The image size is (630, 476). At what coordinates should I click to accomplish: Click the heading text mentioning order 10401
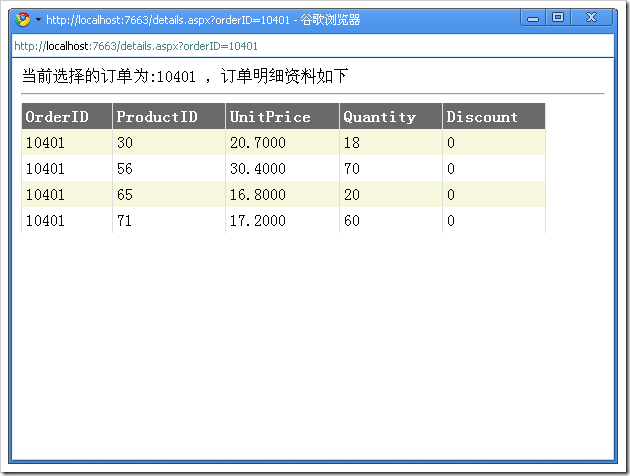(x=184, y=76)
